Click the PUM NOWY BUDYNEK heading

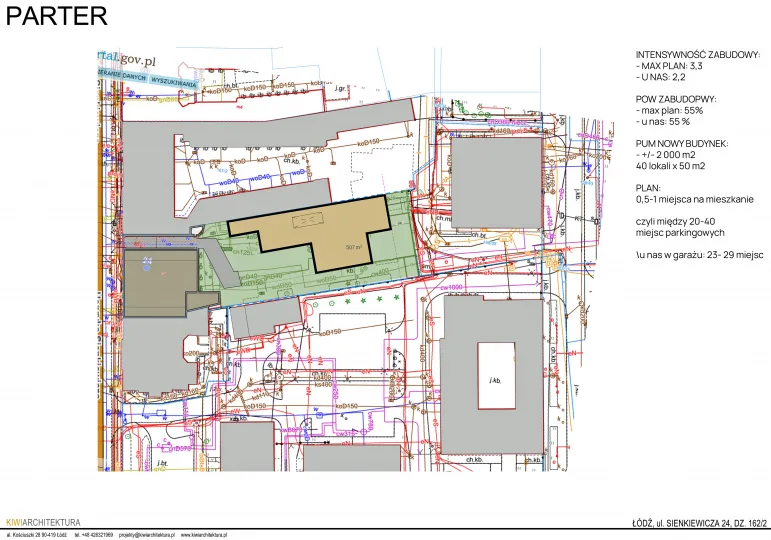click(682, 144)
